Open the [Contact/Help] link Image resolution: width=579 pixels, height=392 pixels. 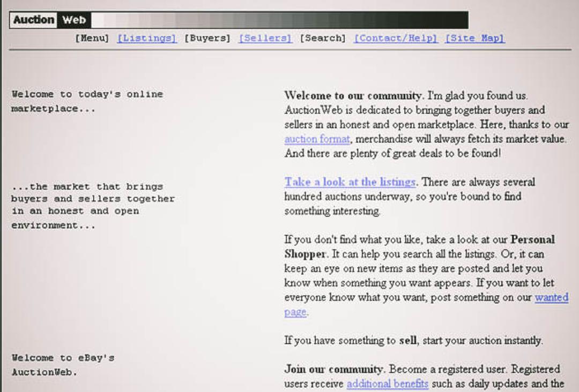pos(396,38)
